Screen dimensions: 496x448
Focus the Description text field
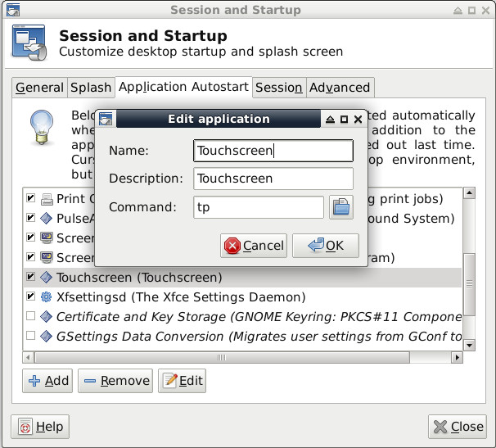[x=273, y=179]
